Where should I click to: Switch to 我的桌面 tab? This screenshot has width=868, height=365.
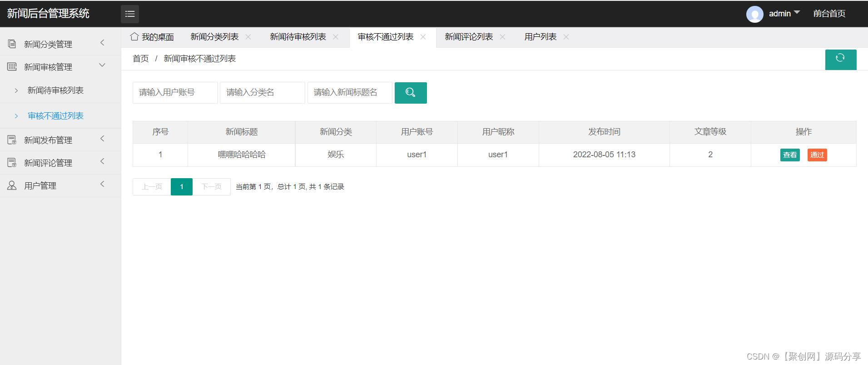coord(152,37)
